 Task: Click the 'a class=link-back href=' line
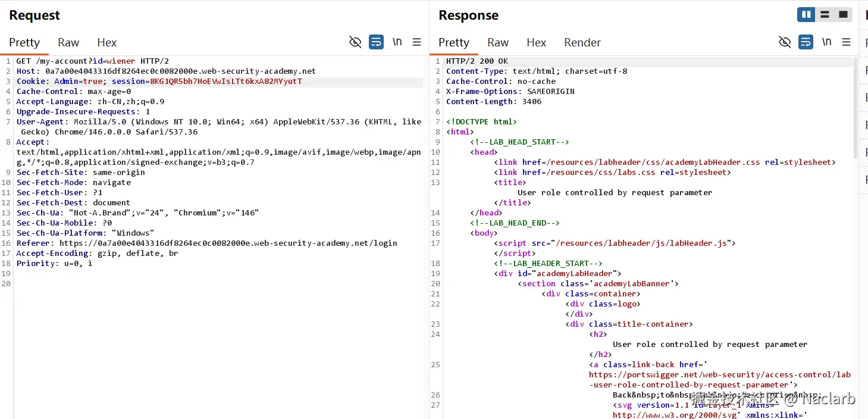pos(648,364)
